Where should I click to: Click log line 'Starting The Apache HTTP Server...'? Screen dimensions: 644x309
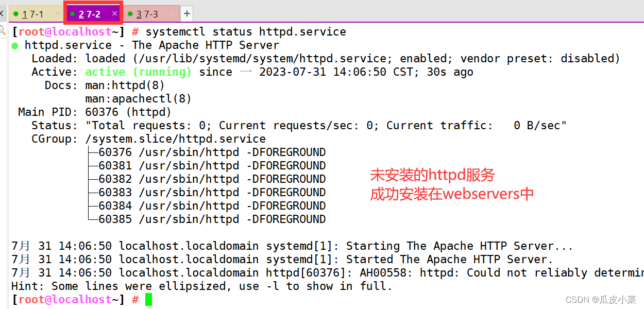coord(292,246)
